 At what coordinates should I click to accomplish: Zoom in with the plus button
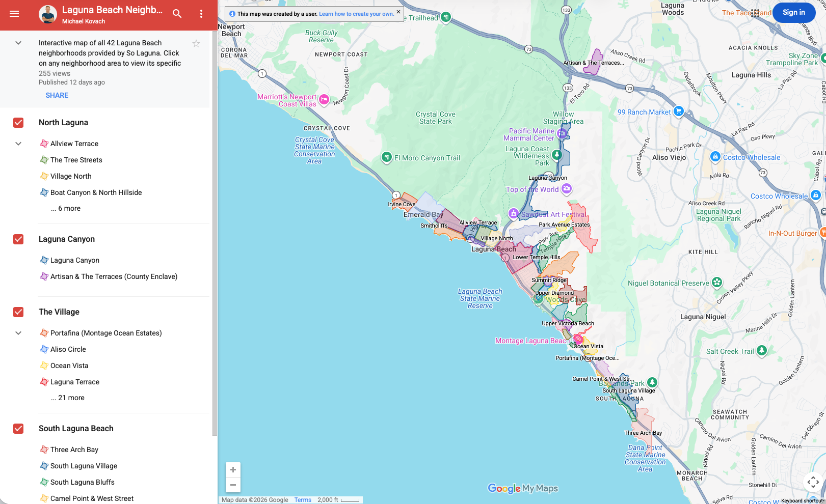(x=233, y=470)
